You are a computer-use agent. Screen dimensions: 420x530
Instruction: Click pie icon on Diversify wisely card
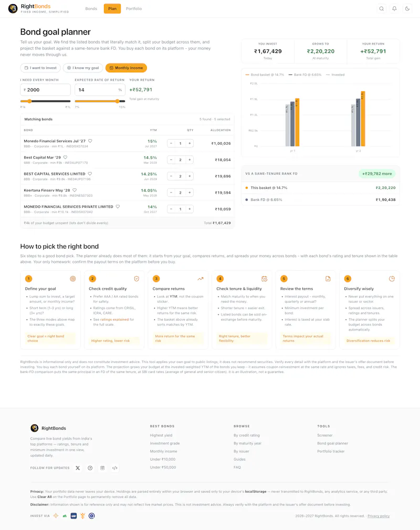[x=392, y=279]
